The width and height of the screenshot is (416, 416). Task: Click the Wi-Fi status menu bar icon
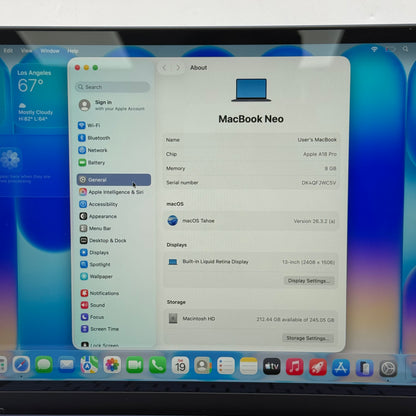374,49
